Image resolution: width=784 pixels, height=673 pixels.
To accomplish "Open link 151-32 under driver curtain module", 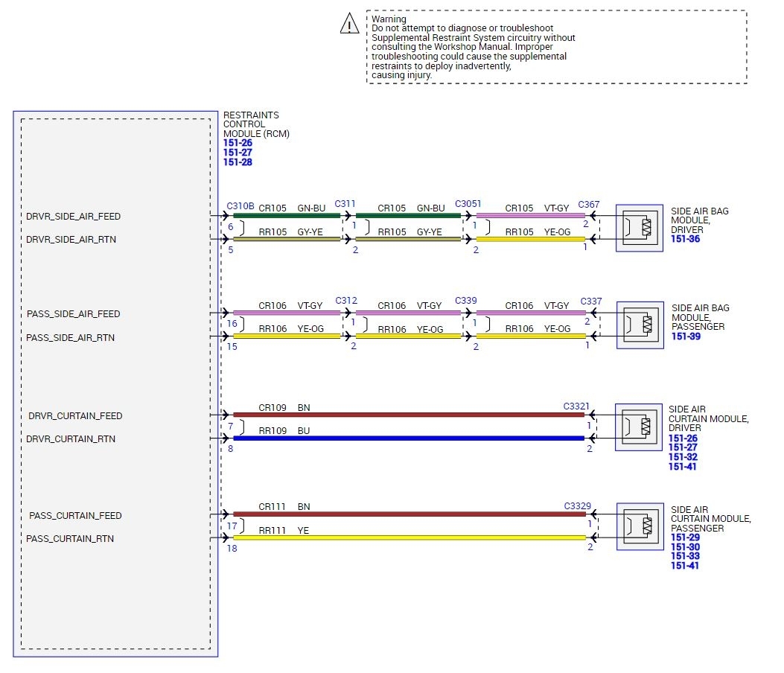I will click(683, 457).
